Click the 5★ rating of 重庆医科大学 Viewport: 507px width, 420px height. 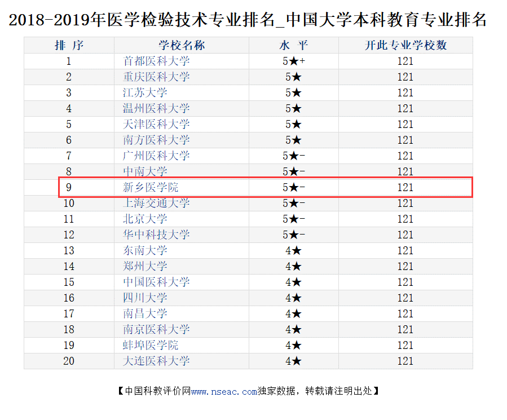tap(294, 77)
